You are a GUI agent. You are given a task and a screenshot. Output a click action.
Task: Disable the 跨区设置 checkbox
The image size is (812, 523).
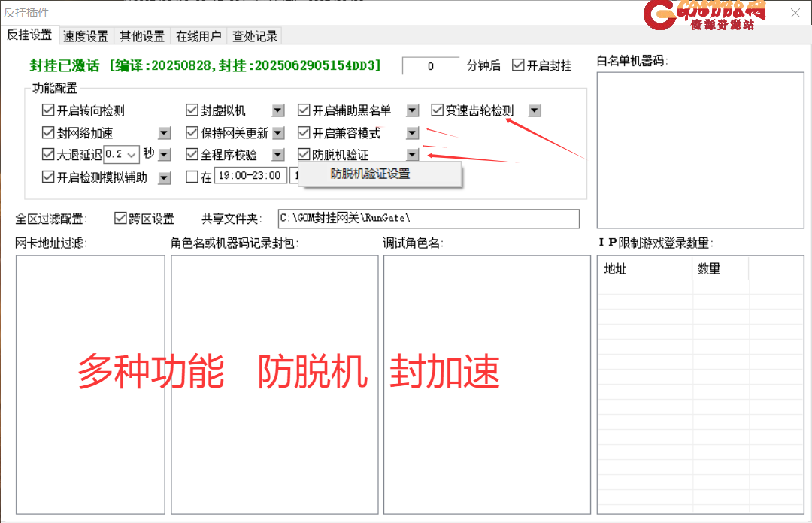(120, 219)
